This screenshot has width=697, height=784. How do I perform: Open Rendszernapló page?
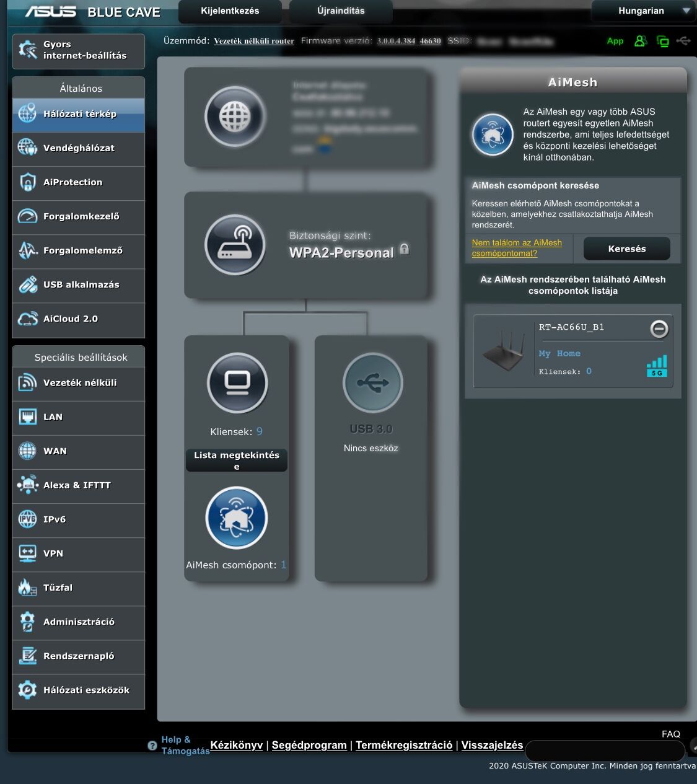[x=79, y=656]
